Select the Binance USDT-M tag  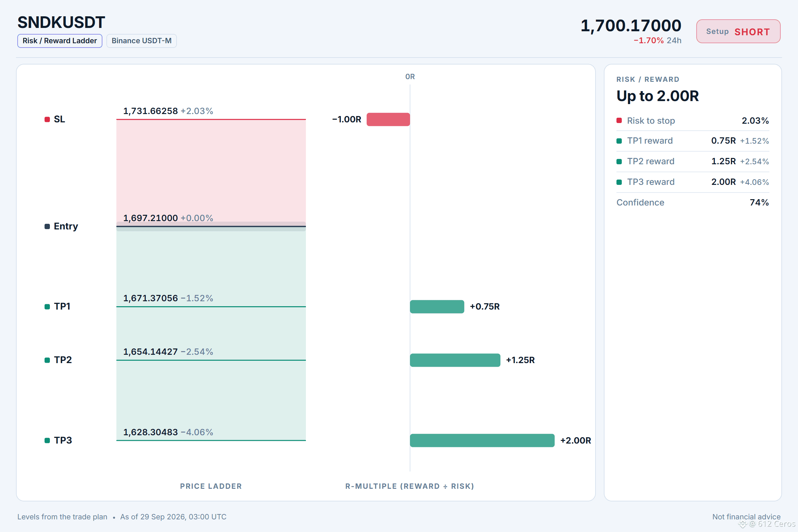point(142,41)
